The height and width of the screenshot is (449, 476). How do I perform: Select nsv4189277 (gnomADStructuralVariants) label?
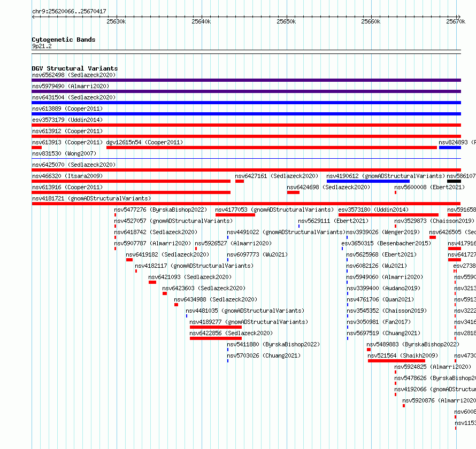pyautogui.click(x=249, y=322)
